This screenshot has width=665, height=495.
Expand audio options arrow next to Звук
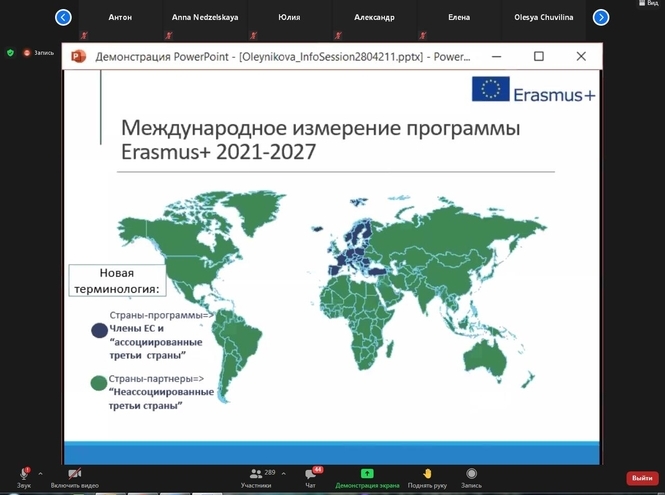pos(40,473)
